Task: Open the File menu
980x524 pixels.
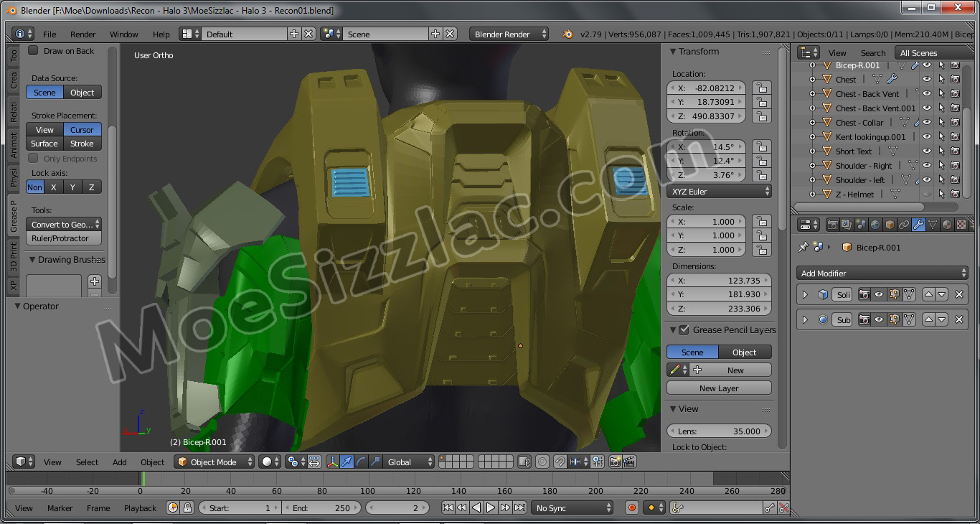Action: 50,34
